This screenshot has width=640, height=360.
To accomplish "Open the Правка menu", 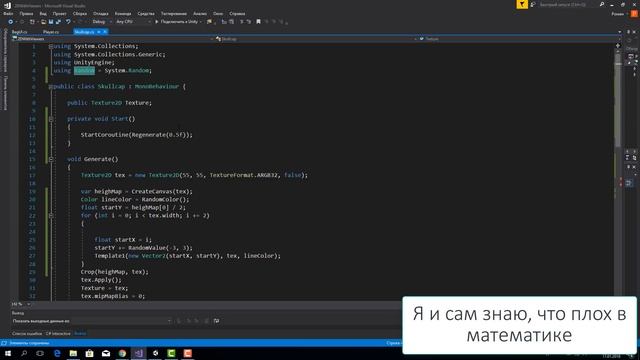I will (x=26, y=13).
